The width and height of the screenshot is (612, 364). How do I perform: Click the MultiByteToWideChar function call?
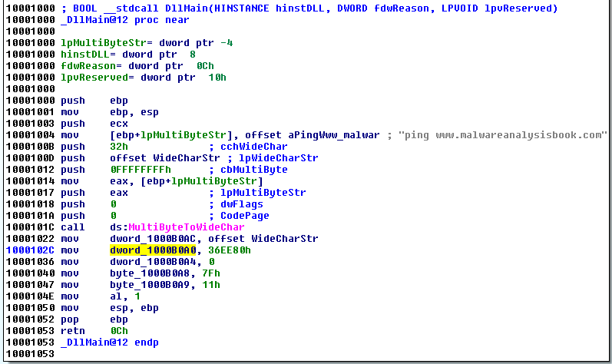click(x=187, y=227)
